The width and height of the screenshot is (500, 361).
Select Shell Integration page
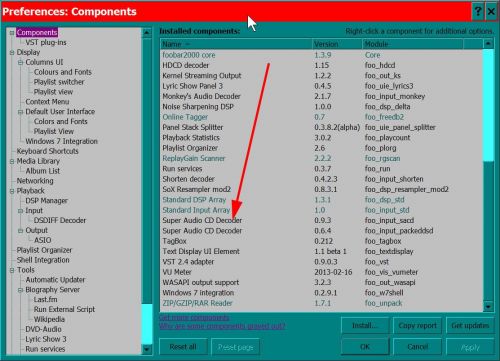pyautogui.click(x=43, y=260)
